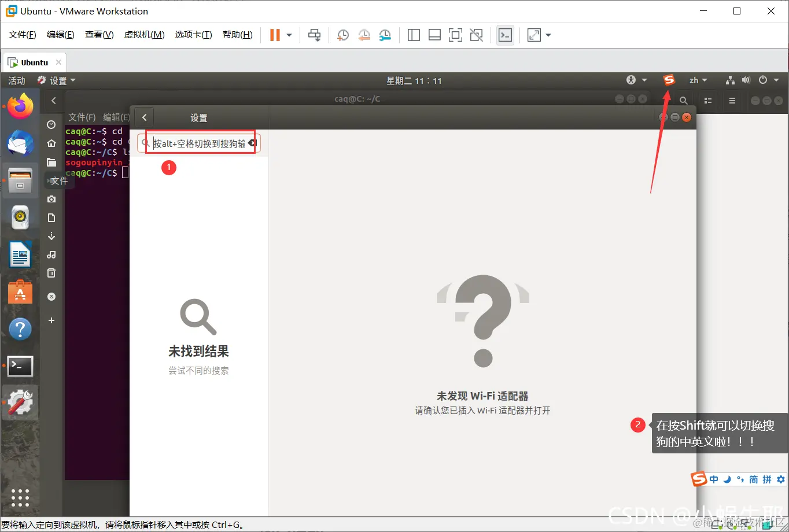Click the Sogou S icon in the top bar
The height and width of the screenshot is (532, 789).
click(x=669, y=80)
